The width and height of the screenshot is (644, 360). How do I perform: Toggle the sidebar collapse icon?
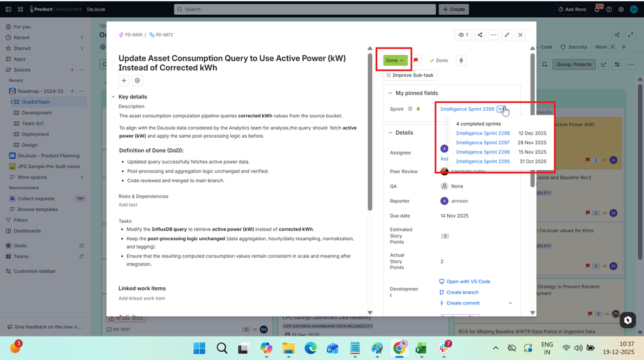pyautogui.click(x=8, y=9)
